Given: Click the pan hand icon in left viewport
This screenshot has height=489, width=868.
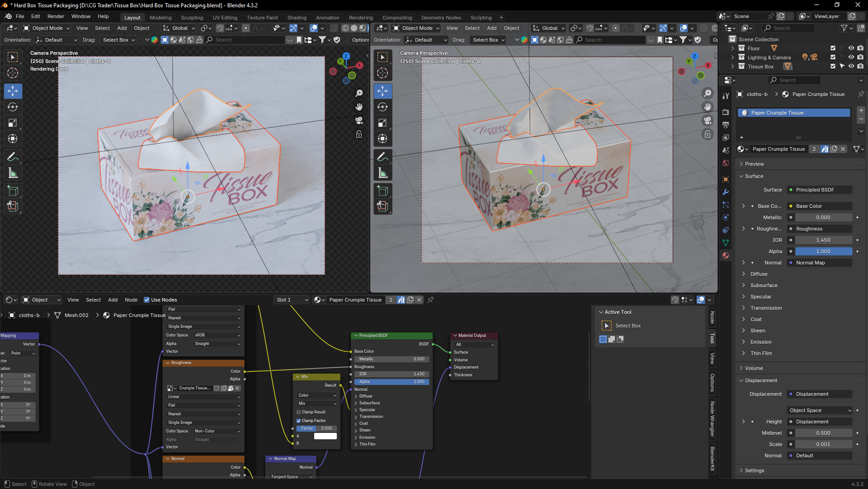Looking at the screenshot, I should tap(359, 107).
